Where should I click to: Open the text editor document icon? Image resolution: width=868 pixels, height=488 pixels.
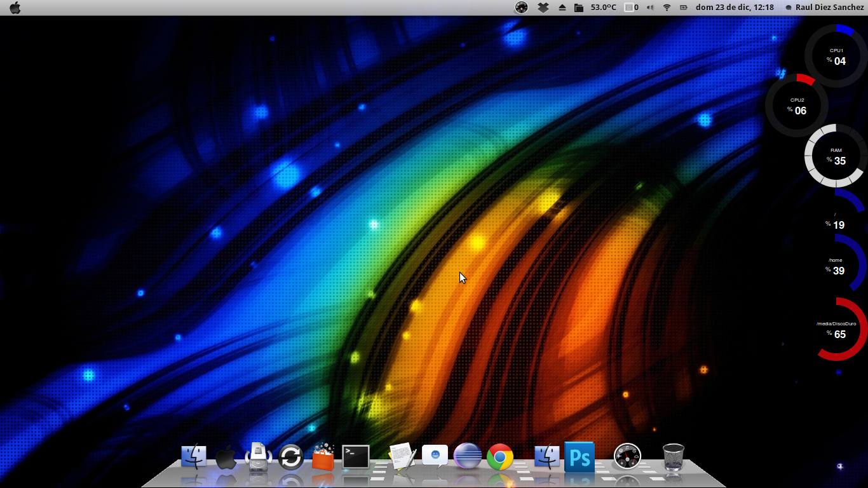pyautogui.click(x=402, y=456)
